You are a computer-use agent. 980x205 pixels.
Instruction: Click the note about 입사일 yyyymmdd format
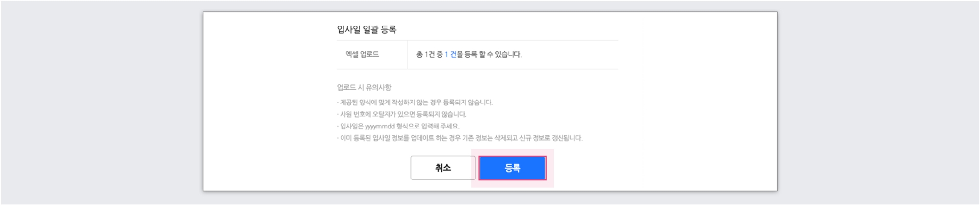point(398,126)
